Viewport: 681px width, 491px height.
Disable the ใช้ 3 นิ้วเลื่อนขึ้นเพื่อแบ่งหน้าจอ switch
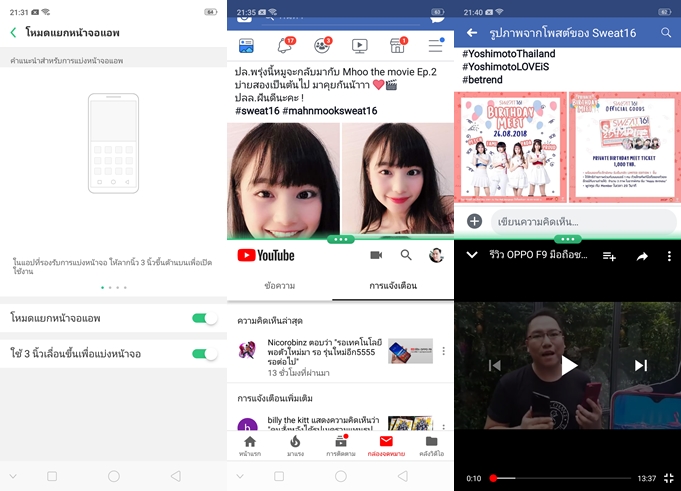[204, 353]
